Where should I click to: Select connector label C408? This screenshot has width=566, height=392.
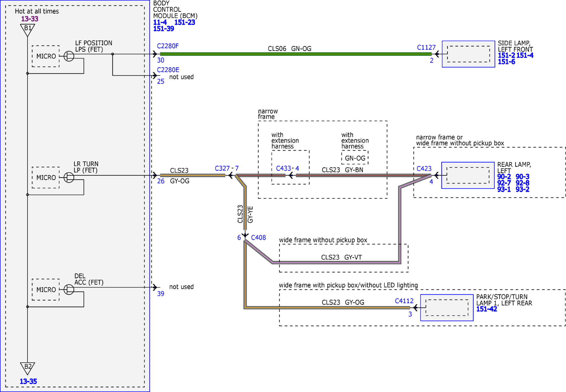pyautogui.click(x=258, y=237)
